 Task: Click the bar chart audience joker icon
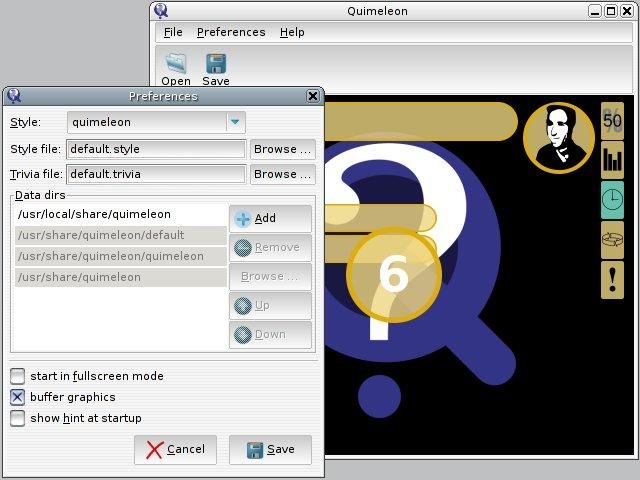pyautogui.click(x=612, y=160)
